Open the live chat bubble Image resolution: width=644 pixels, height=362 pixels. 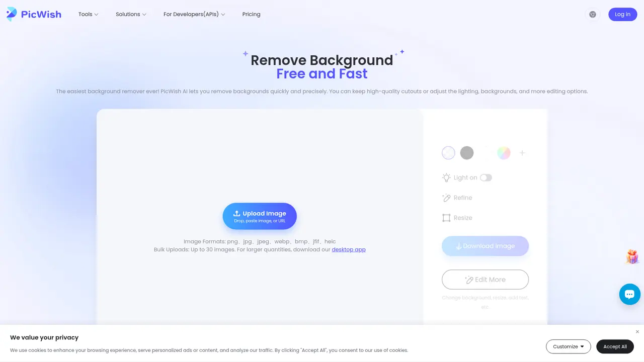pyautogui.click(x=630, y=295)
